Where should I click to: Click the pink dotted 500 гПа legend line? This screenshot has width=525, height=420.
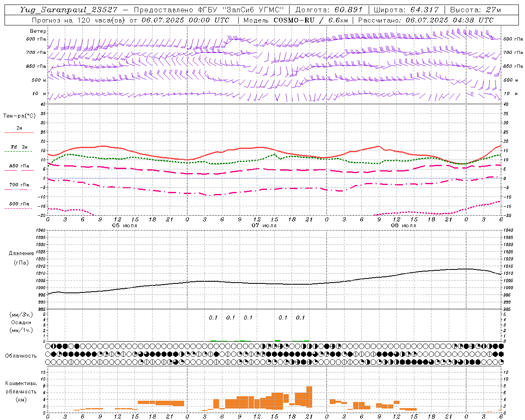pyautogui.click(x=18, y=209)
